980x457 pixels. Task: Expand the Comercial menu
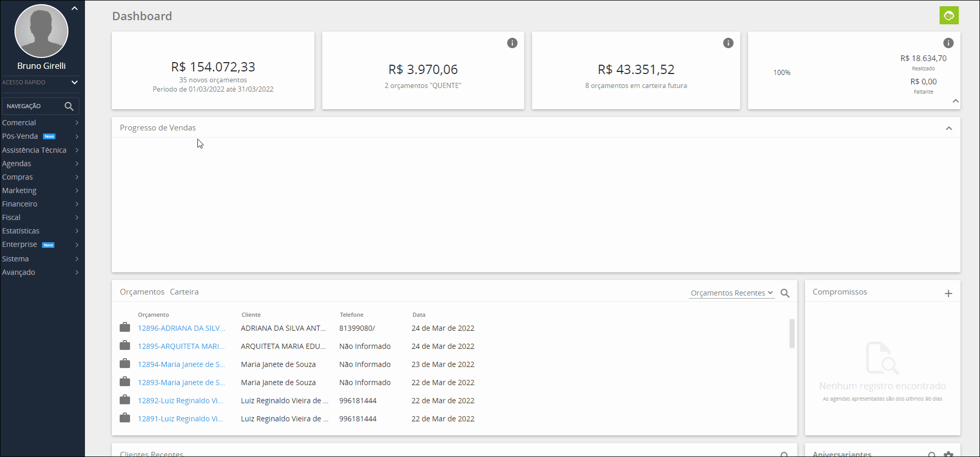click(40, 123)
